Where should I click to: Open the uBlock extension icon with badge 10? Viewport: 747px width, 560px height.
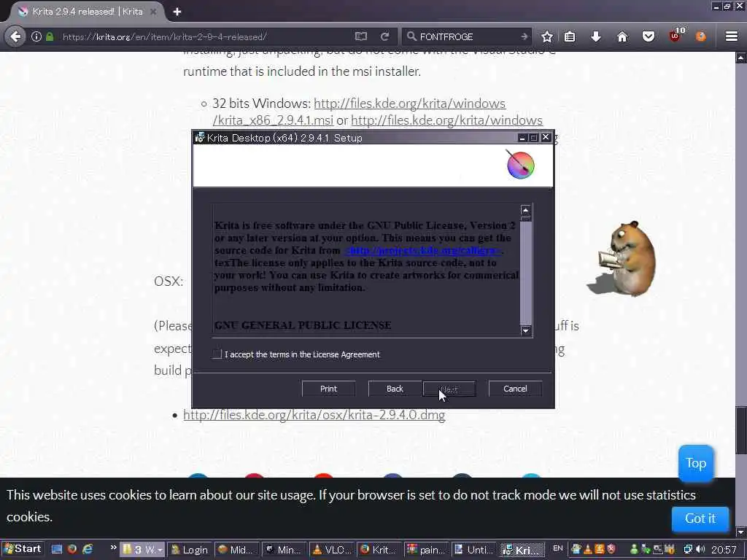(x=676, y=36)
